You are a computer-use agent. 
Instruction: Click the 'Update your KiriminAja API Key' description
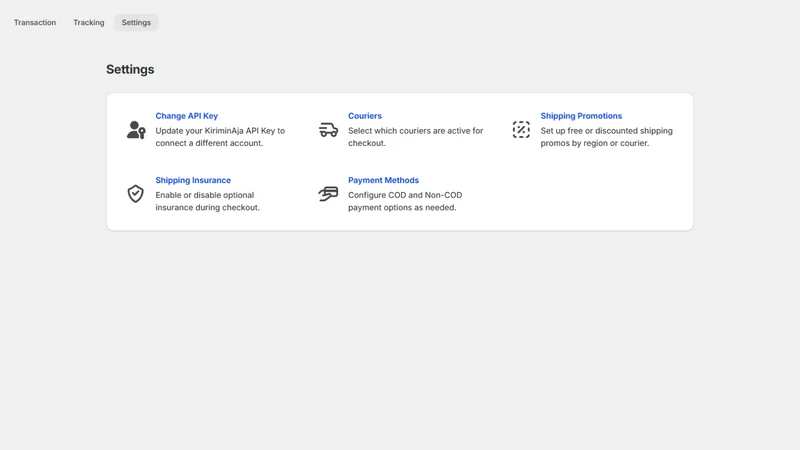pos(220,137)
